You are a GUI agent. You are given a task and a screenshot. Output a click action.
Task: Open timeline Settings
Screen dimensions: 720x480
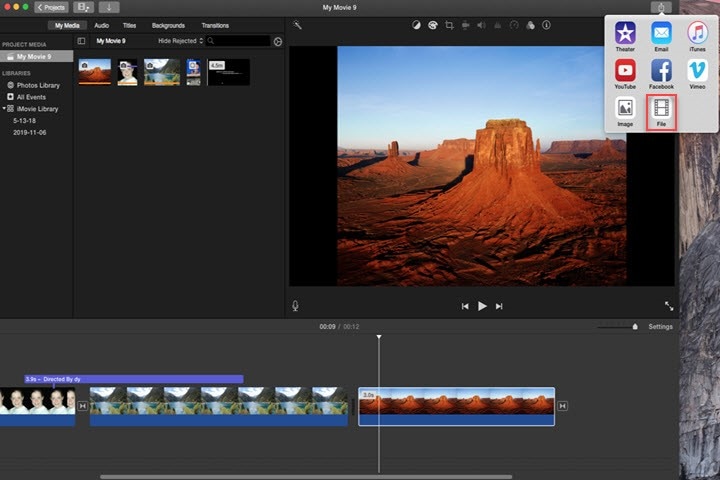click(x=660, y=327)
